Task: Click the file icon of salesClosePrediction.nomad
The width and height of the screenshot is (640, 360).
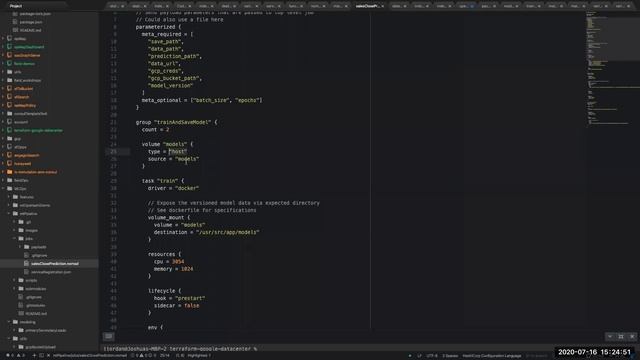Action: click(27, 264)
